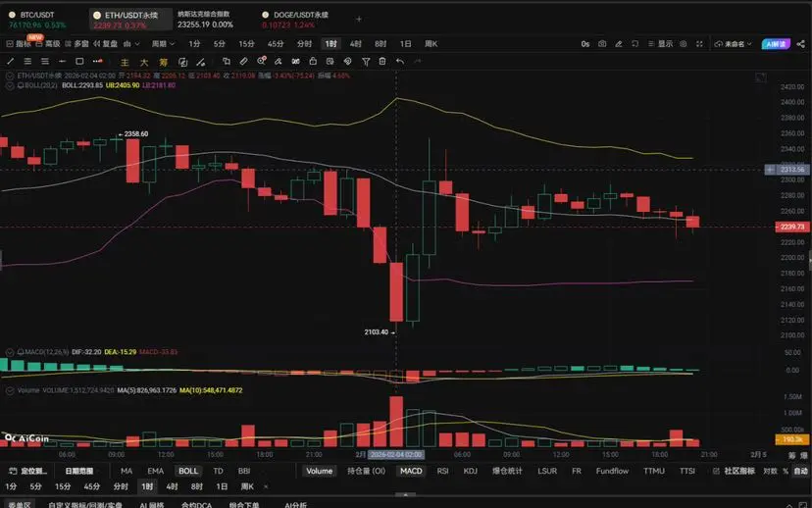Click the copy drawing icon in toolbar

(x=227, y=61)
